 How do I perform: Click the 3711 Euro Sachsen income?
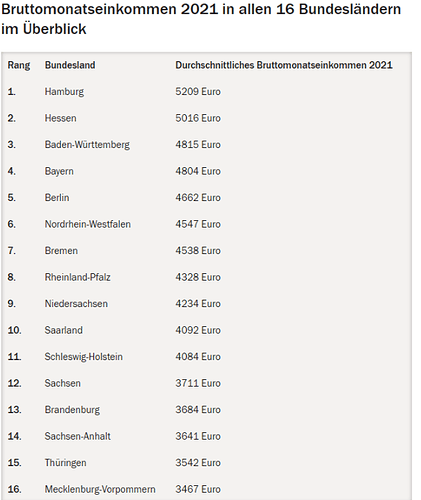point(198,383)
